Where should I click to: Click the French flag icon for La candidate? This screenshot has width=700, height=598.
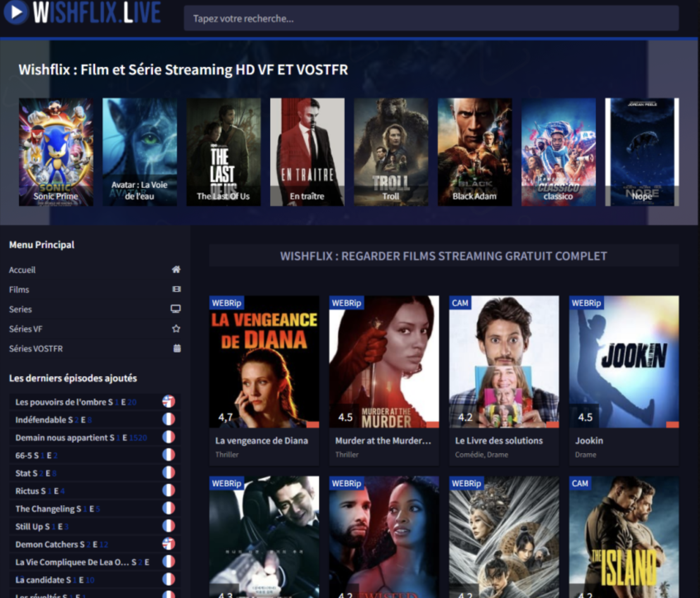pyautogui.click(x=169, y=579)
